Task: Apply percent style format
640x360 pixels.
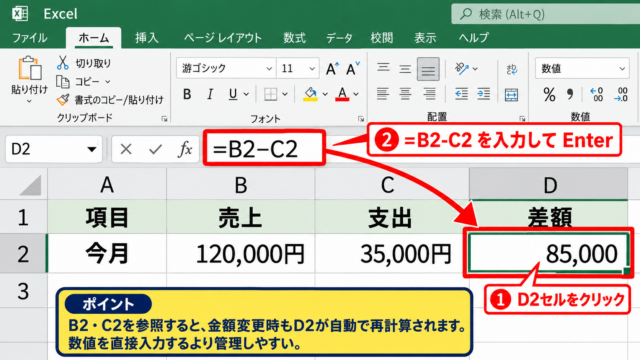Action: click(549, 95)
